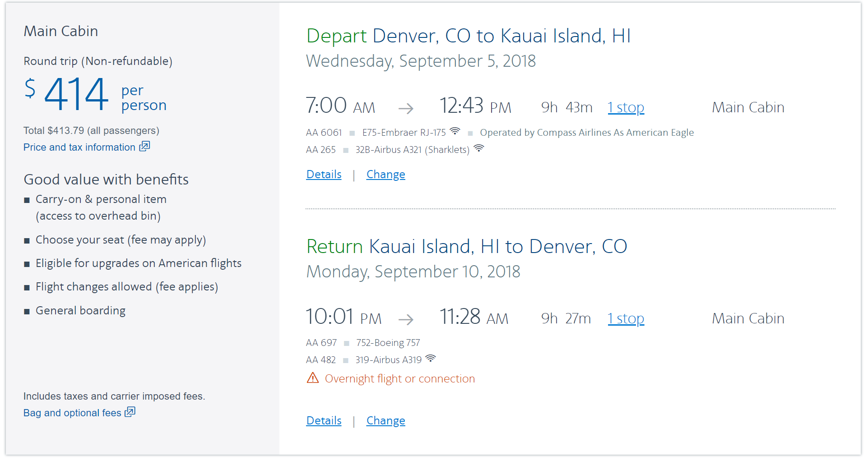Click the $414 per person price
Image resolution: width=868 pixels, height=465 pixels.
pyautogui.click(x=77, y=94)
